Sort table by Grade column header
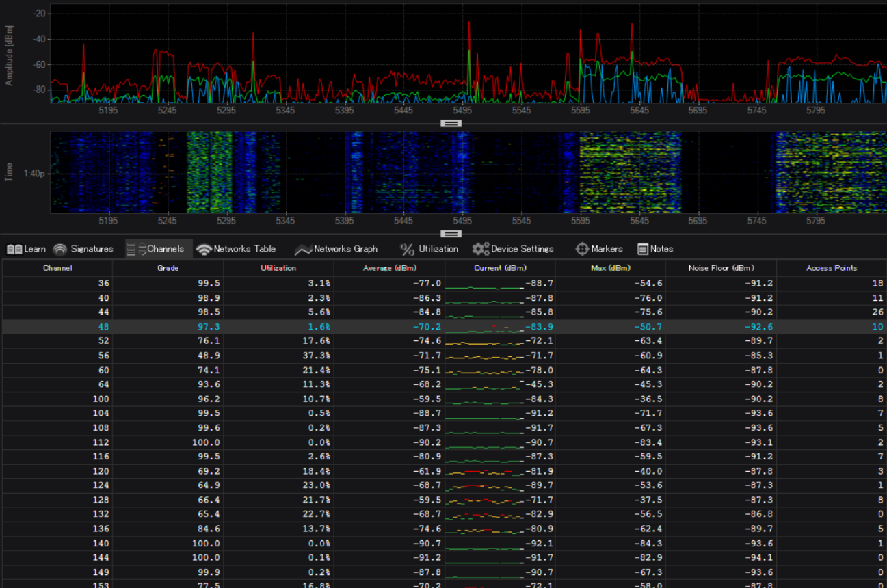Screen dimensions: 887x588 pyautogui.click(x=168, y=268)
